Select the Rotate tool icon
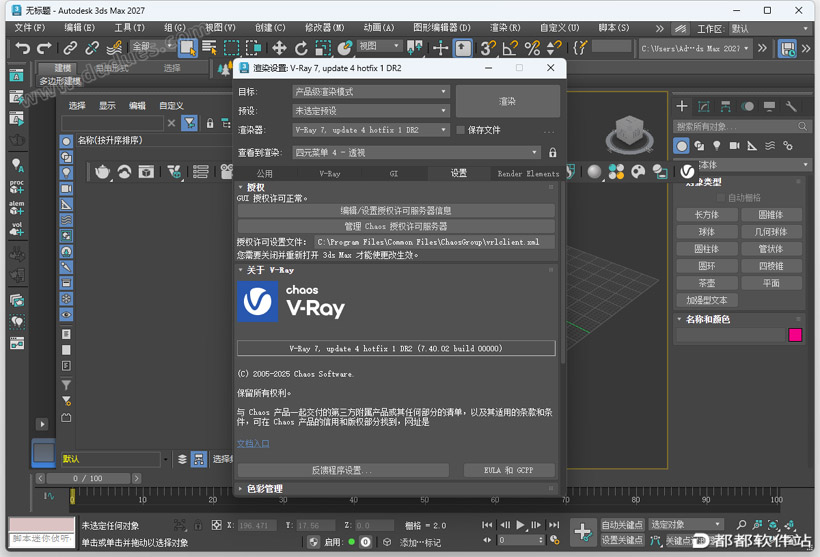 301,48
